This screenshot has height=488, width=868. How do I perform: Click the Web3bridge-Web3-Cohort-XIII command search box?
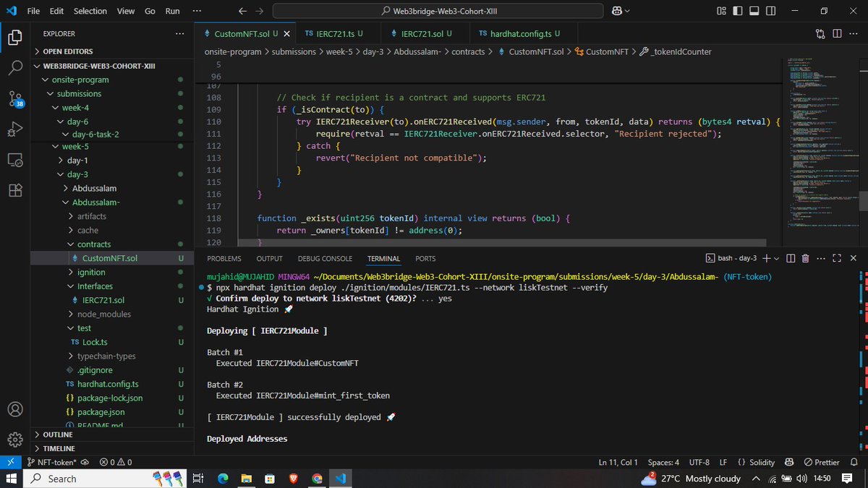[438, 11]
